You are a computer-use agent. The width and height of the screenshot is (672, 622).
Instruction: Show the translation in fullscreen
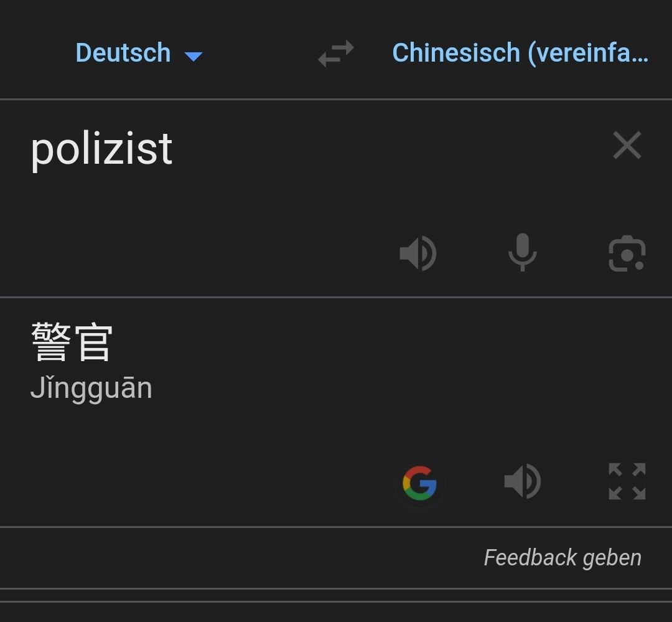click(627, 481)
